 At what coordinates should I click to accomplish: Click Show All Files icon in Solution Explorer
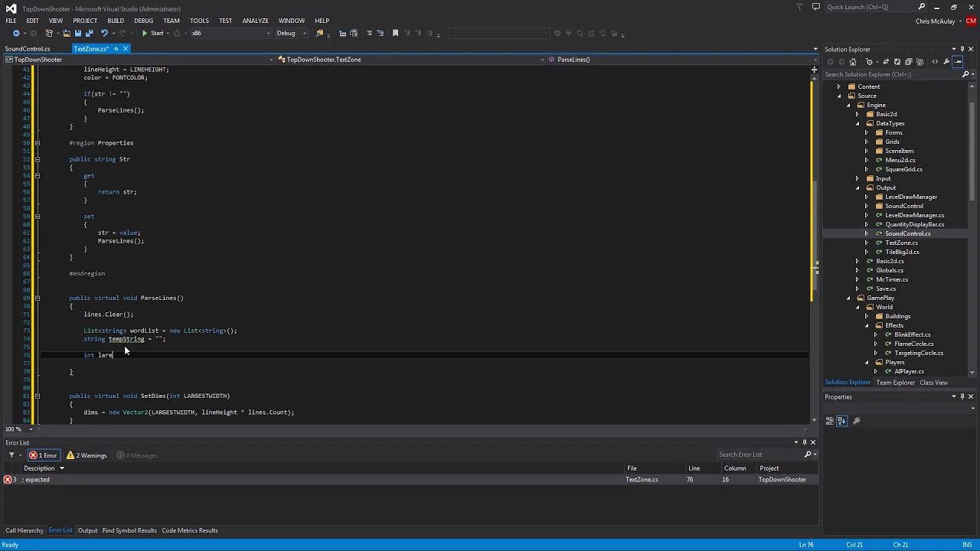(919, 62)
